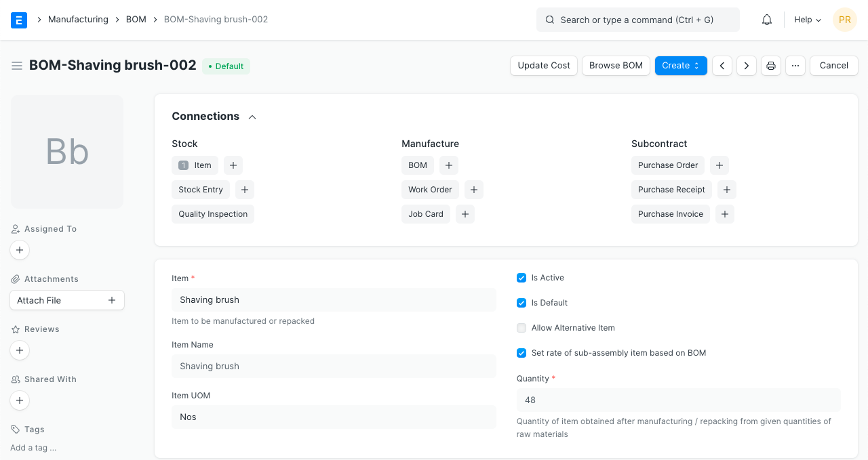Click the Update Cost button
Viewport: 868px width, 460px height.
click(544, 66)
